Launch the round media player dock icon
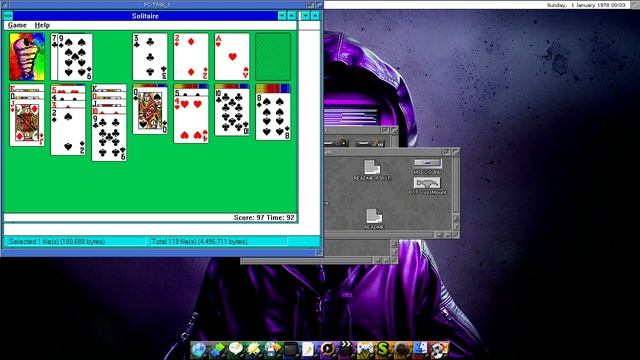Image resolution: width=640 pixels, height=360 pixels. pos(327,350)
